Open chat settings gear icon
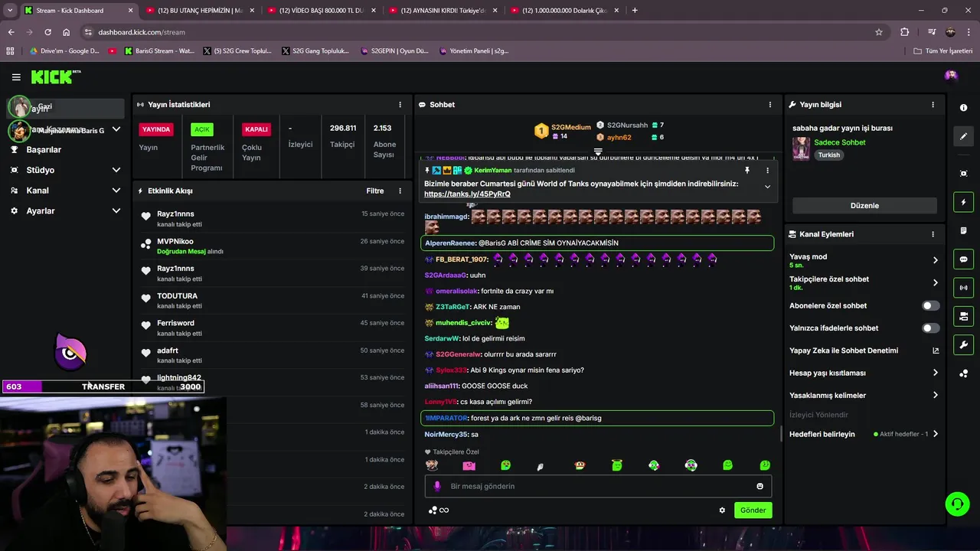The height and width of the screenshot is (551, 980). pyautogui.click(x=722, y=510)
